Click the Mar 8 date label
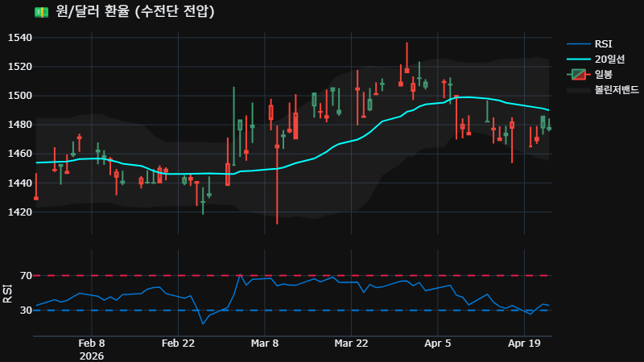 265,343
